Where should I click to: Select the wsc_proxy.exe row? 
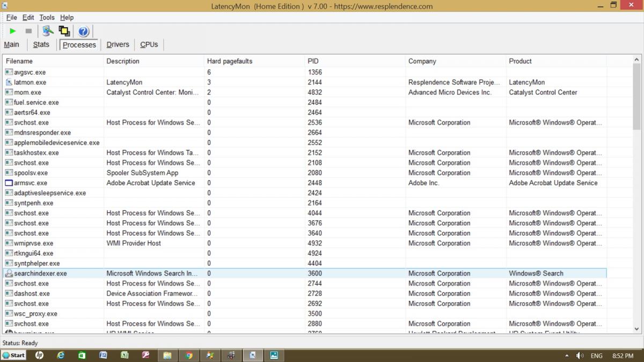tap(305, 314)
